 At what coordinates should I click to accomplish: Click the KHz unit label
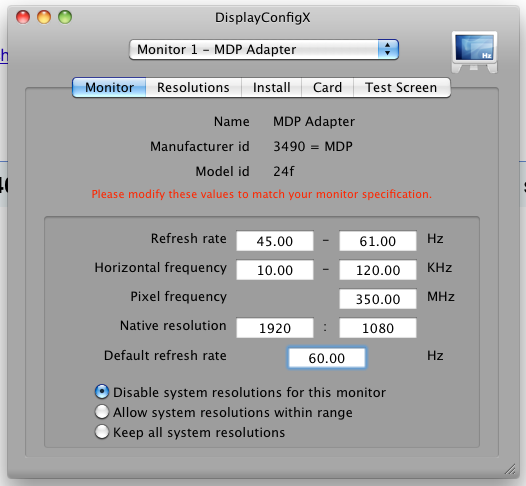click(439, 268)
